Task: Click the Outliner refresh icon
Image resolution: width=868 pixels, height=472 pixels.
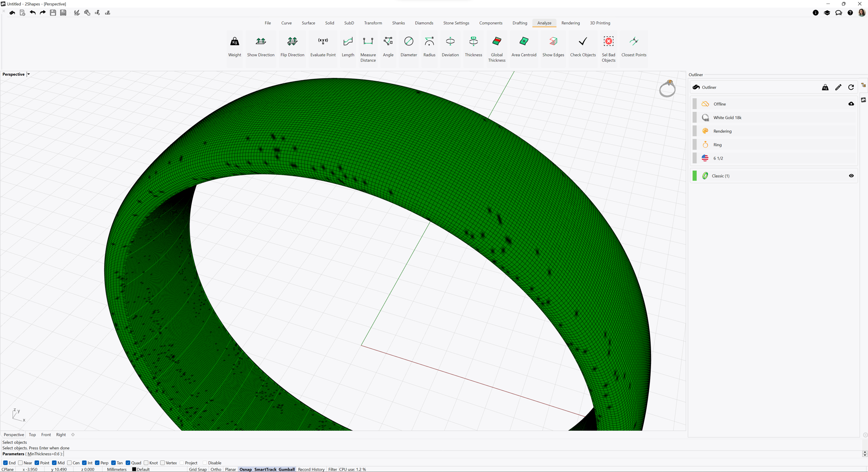Action: (851, 87)
